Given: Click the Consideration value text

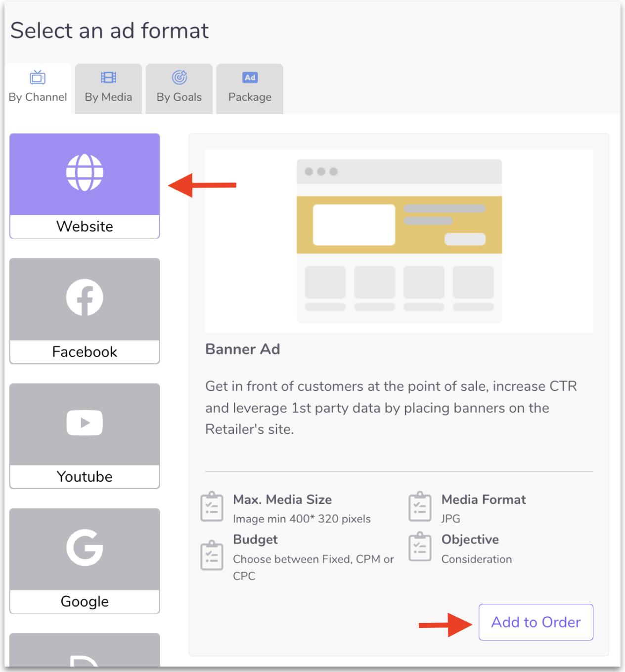Looking at the screenshot, I should (x=477, y=559).
